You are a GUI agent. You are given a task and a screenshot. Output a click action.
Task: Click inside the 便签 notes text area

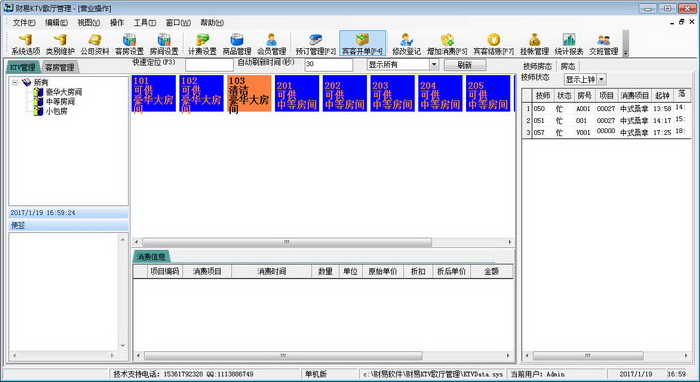(x=63, y=292)
